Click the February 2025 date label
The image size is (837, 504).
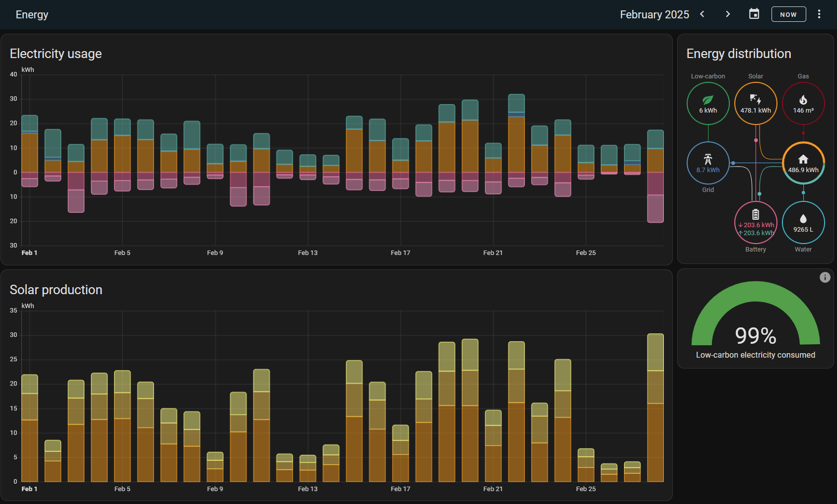pos(654,14)
